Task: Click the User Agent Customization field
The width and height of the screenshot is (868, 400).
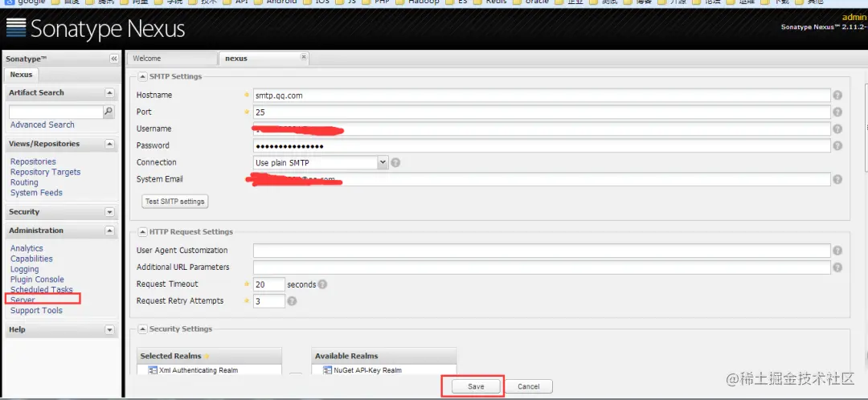Action: coord(542,251)
